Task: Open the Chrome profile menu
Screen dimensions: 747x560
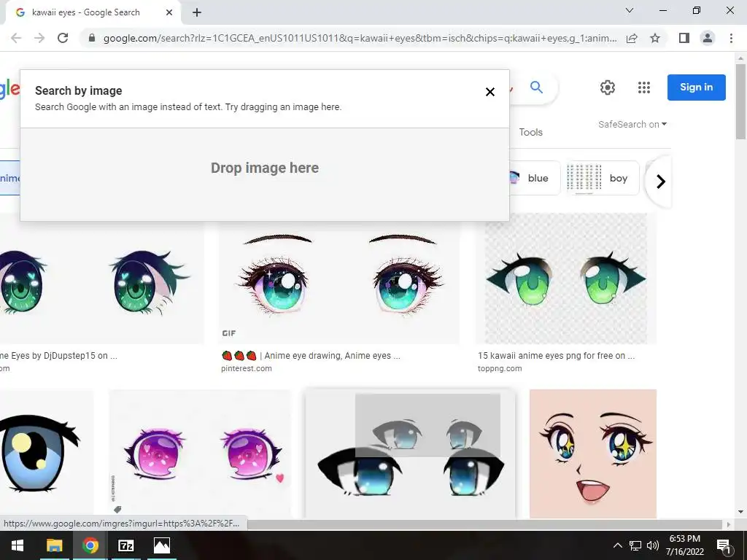Action: (708, 38)
